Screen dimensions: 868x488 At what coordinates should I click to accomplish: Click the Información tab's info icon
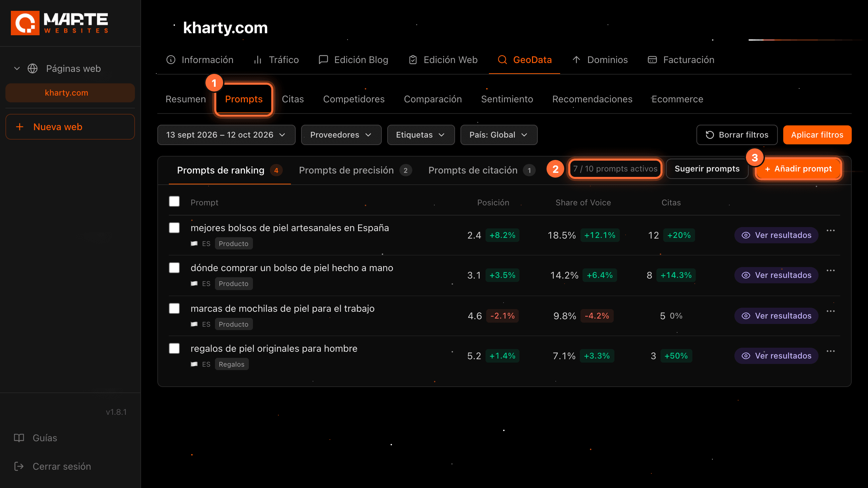171,60
